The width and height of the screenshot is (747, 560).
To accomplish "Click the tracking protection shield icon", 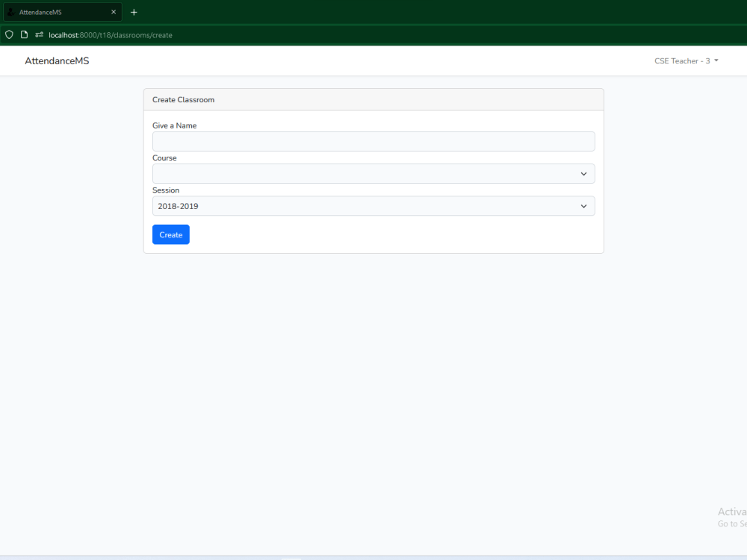I will pos(8,34).
